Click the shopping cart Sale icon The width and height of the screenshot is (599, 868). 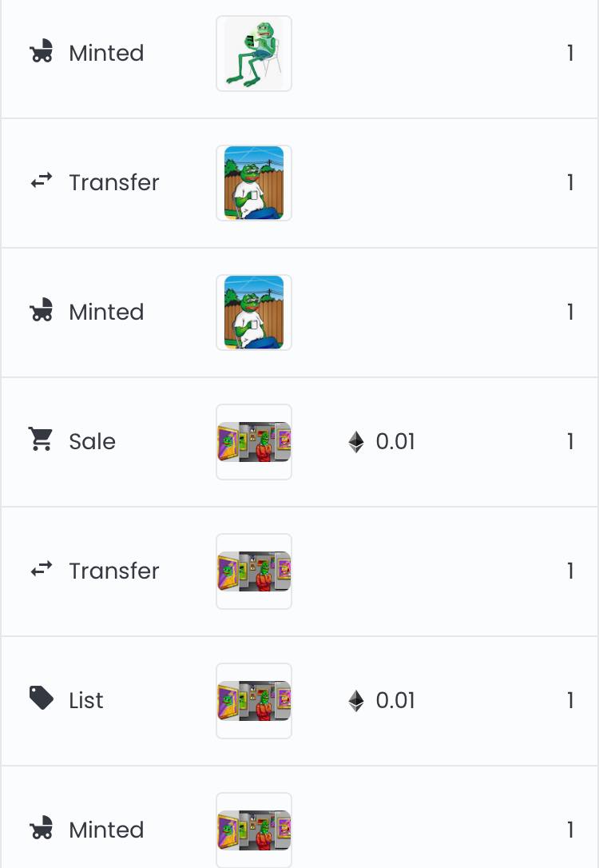tap(41, 440)
